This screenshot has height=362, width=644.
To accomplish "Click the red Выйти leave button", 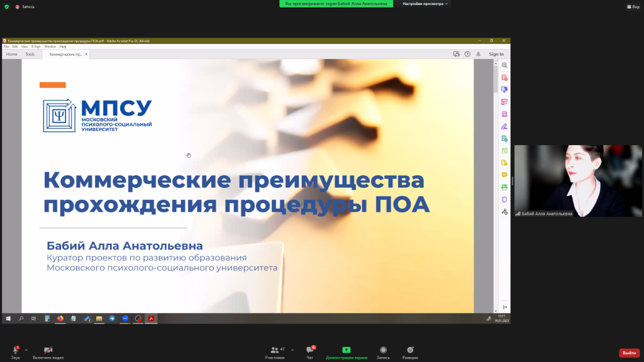I will (629, 353).
